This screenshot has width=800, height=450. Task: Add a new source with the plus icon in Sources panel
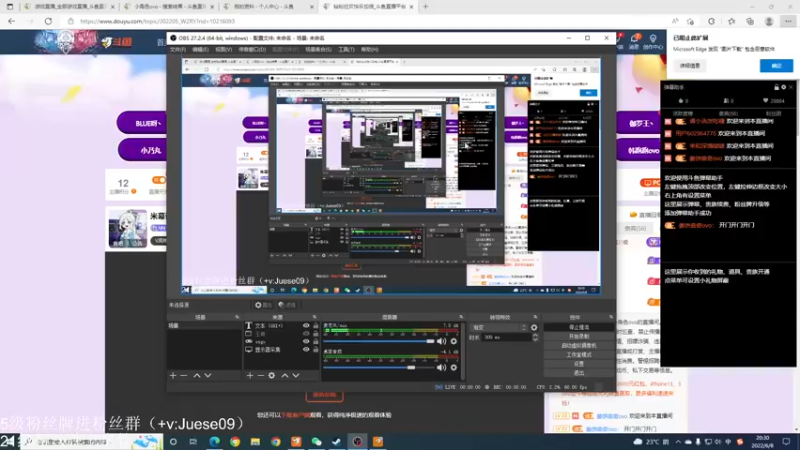[250, 376]
